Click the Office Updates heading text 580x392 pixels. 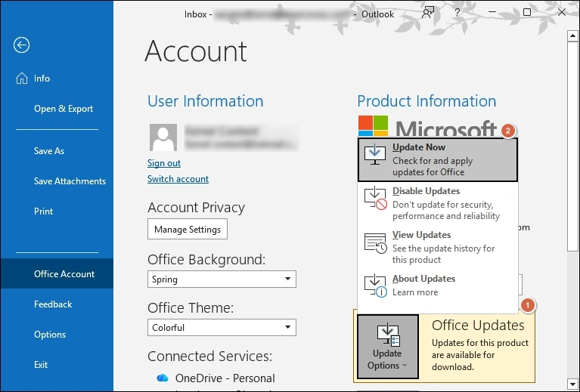point(478,326)
